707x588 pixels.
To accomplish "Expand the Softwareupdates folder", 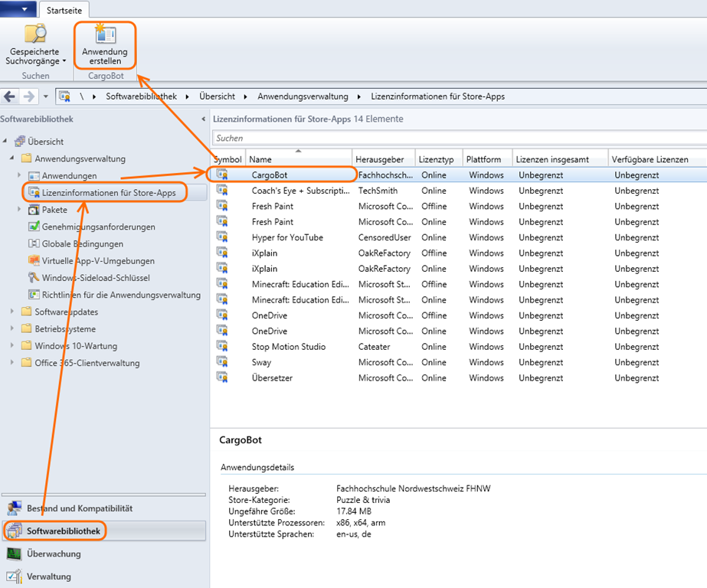I will pos(12,312).
